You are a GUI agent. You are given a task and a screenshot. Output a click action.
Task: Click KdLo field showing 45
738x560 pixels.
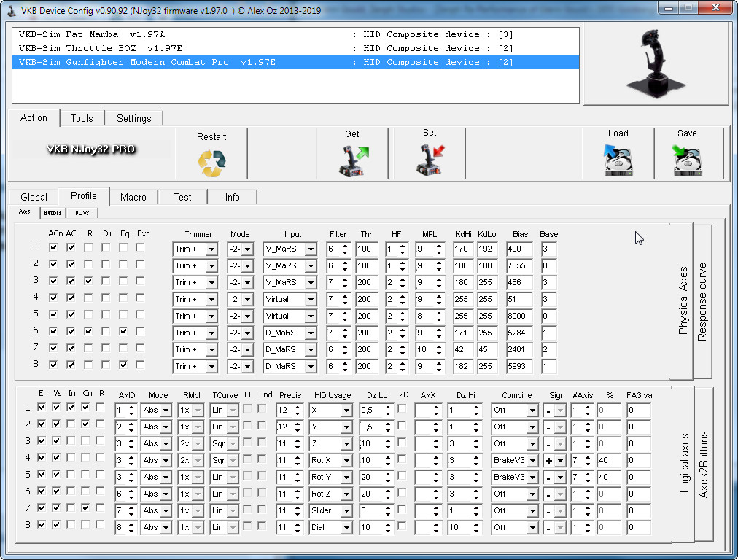click(x=487, y=350)
